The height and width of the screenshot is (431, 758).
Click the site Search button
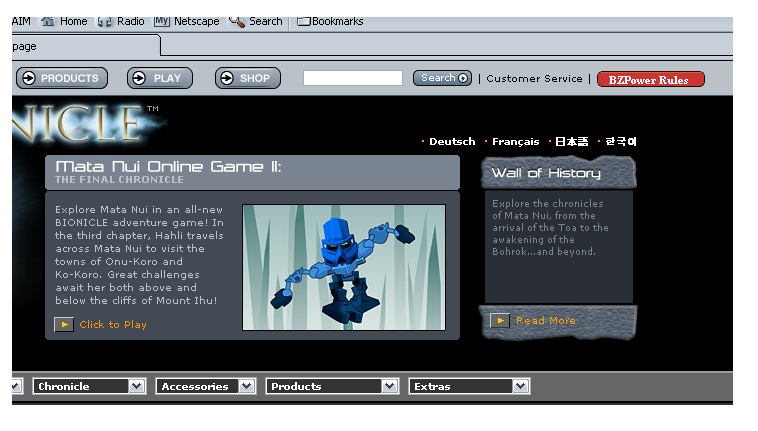tap(442, 78)
